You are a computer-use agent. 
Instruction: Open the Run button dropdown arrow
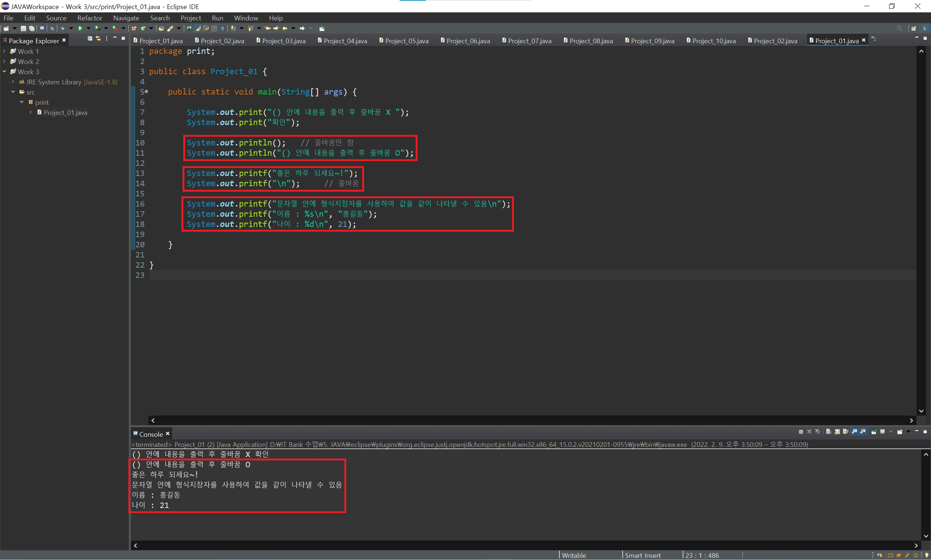(x=89, y=28)
